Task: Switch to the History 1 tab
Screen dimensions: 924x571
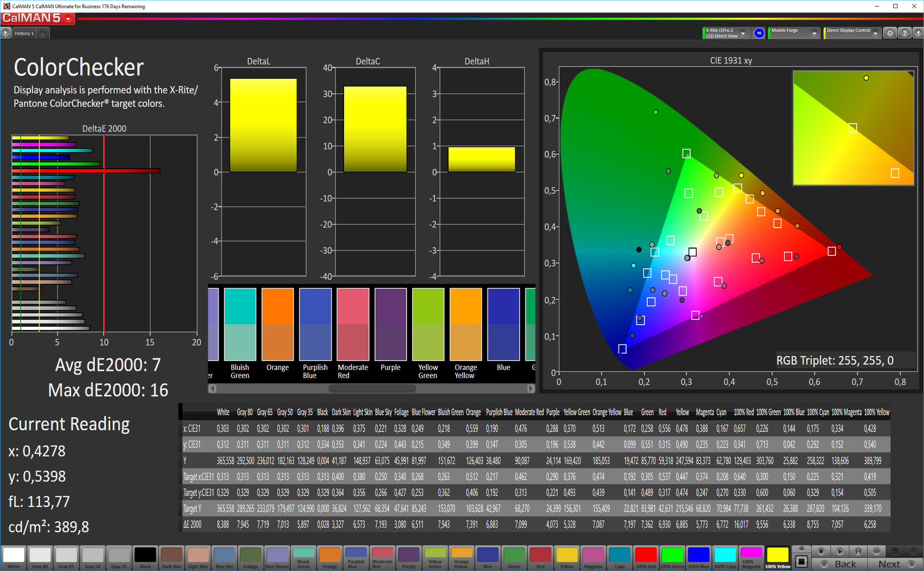Action: [x=24, y=34]
